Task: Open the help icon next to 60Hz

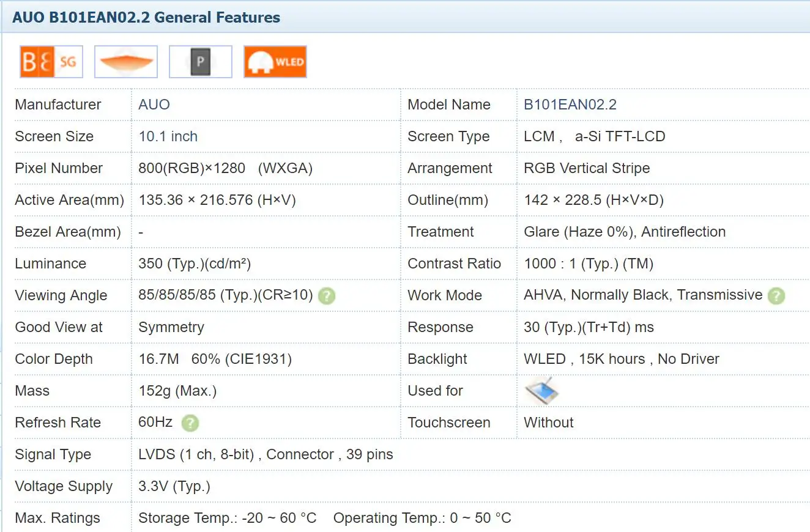Action: tap(190, 423)
